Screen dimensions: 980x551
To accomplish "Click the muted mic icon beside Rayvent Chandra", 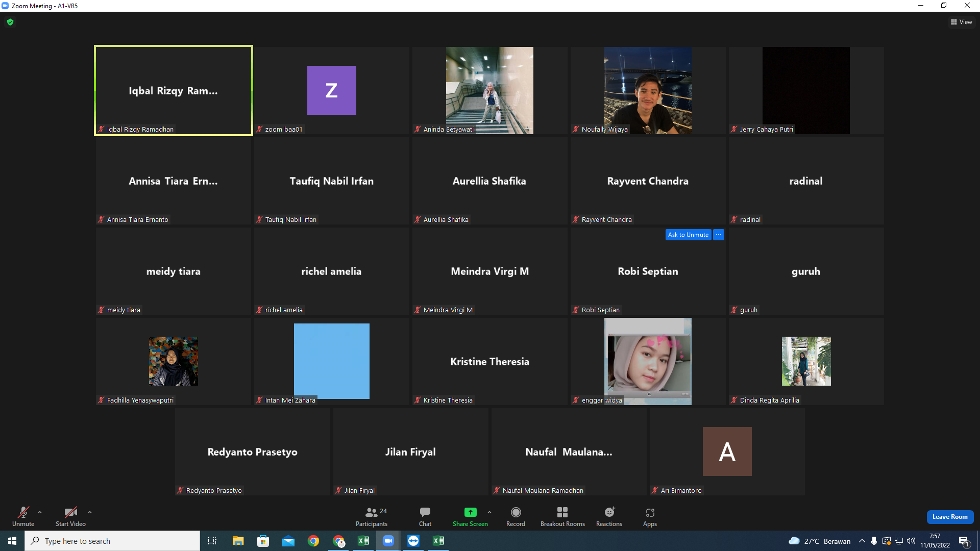I will [x=576, y=220].
